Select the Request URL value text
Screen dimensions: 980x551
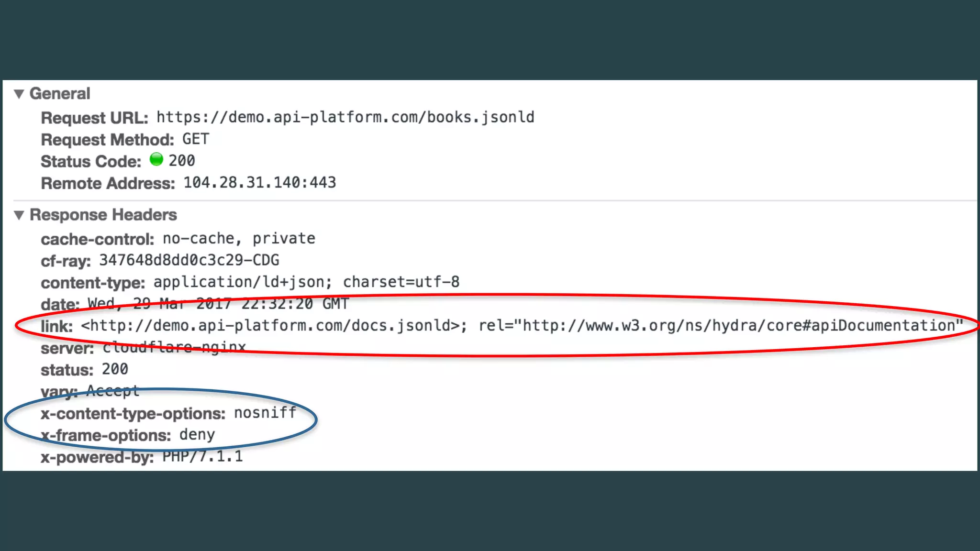(345, 118)
